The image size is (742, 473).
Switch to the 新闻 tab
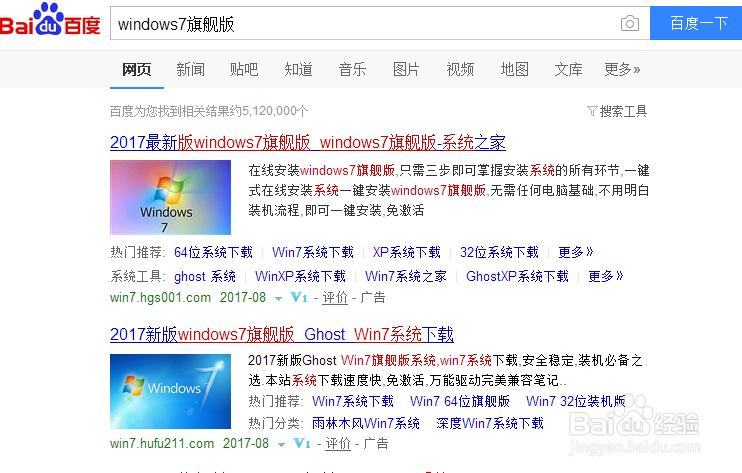[190, 70]
